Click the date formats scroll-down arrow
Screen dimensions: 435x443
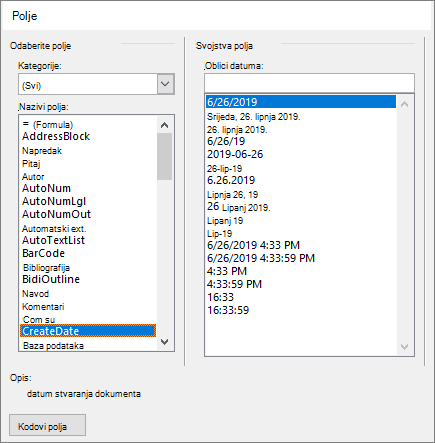point(404,347)
